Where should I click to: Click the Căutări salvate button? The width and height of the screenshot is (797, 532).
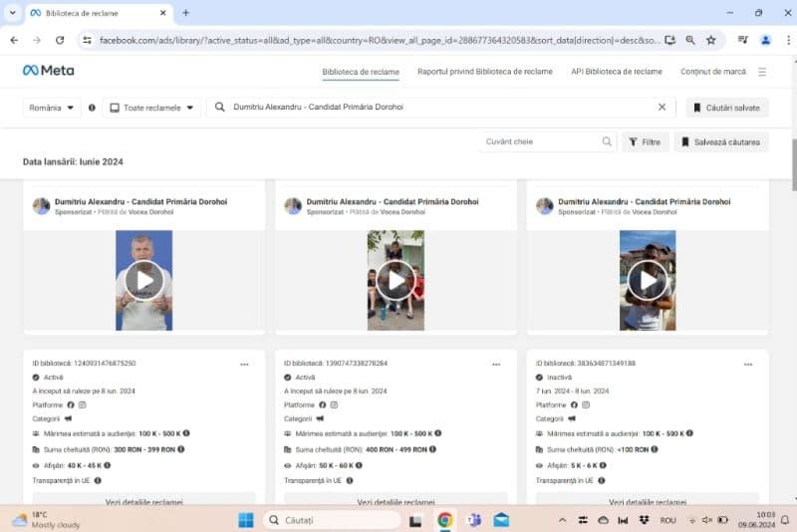point(727,108)
